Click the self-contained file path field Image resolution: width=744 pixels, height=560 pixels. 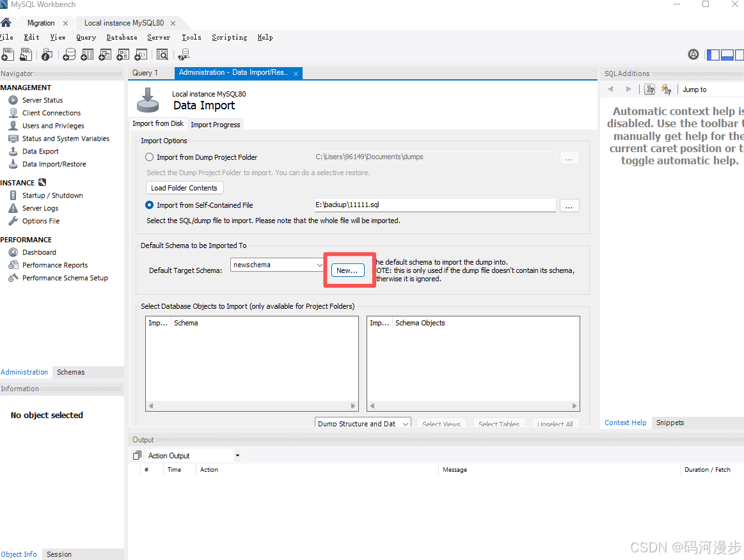[434, 205]
